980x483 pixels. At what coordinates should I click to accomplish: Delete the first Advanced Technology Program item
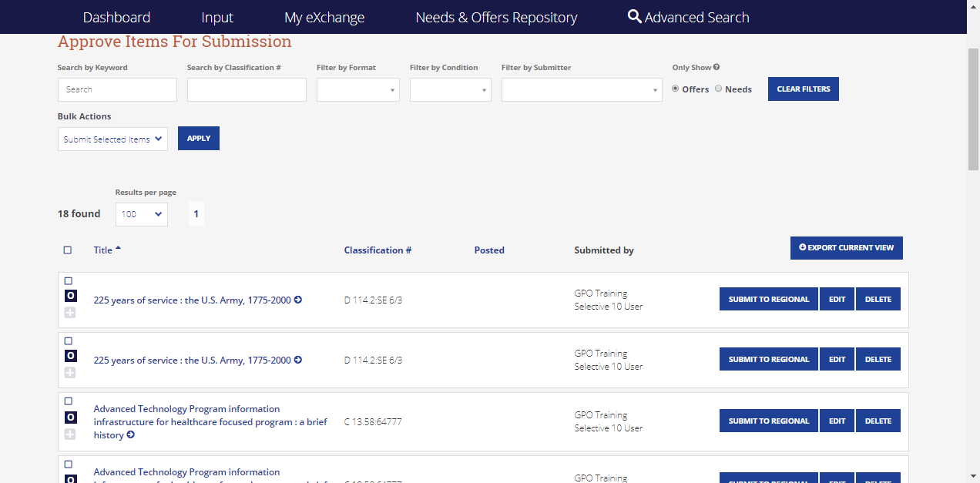coord(878,421)
